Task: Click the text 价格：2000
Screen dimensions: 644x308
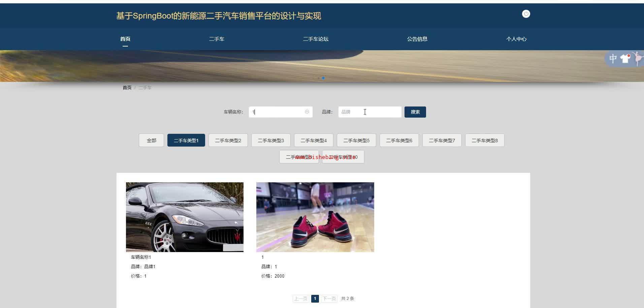Action: coord(273,276)
